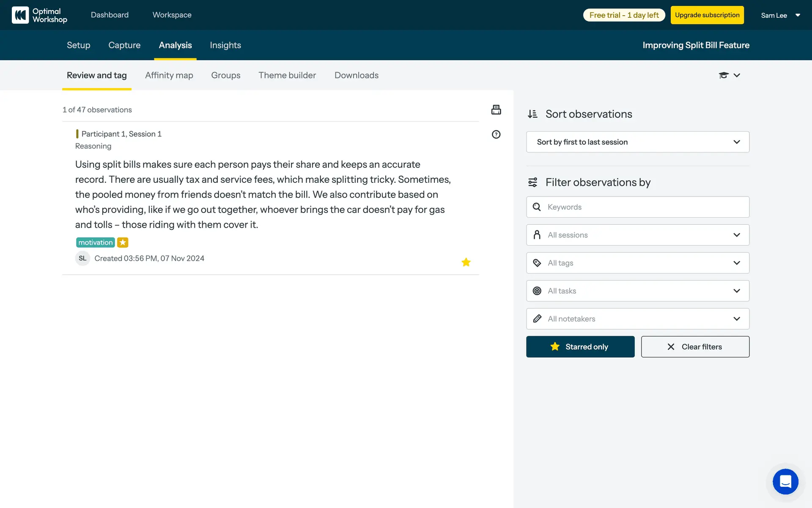Unstar the Participant 1 observation
Viewport: 812px width, 508px height.
[466, 262]
